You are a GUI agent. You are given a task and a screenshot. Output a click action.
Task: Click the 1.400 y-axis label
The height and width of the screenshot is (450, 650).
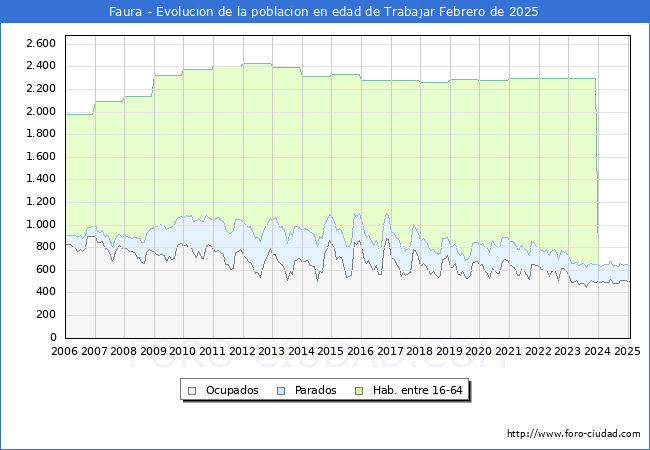41,179
